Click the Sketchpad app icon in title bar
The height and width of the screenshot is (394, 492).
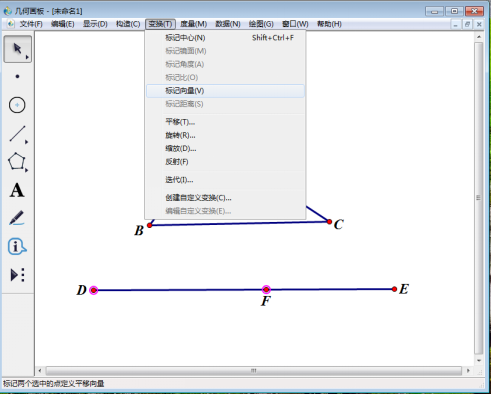tap(7, 11)
